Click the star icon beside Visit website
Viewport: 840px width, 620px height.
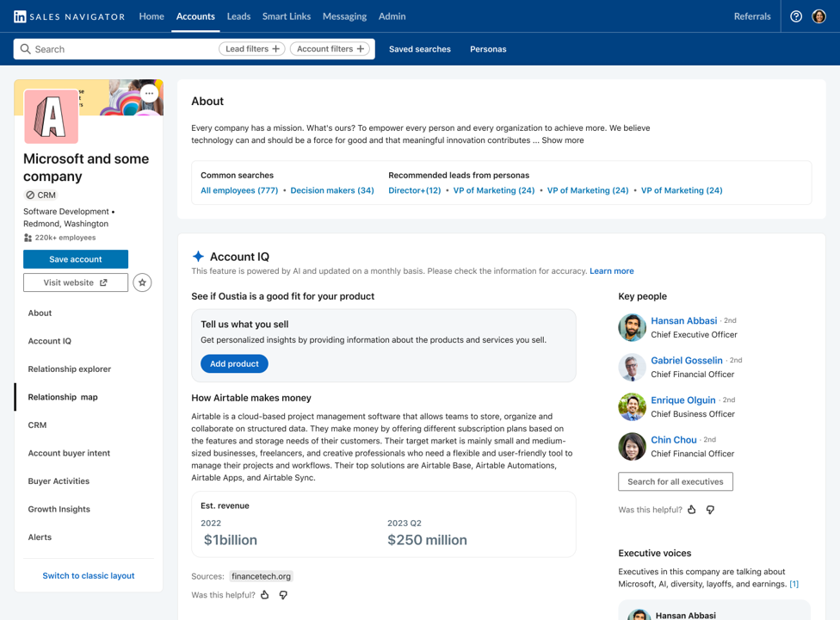142,282
